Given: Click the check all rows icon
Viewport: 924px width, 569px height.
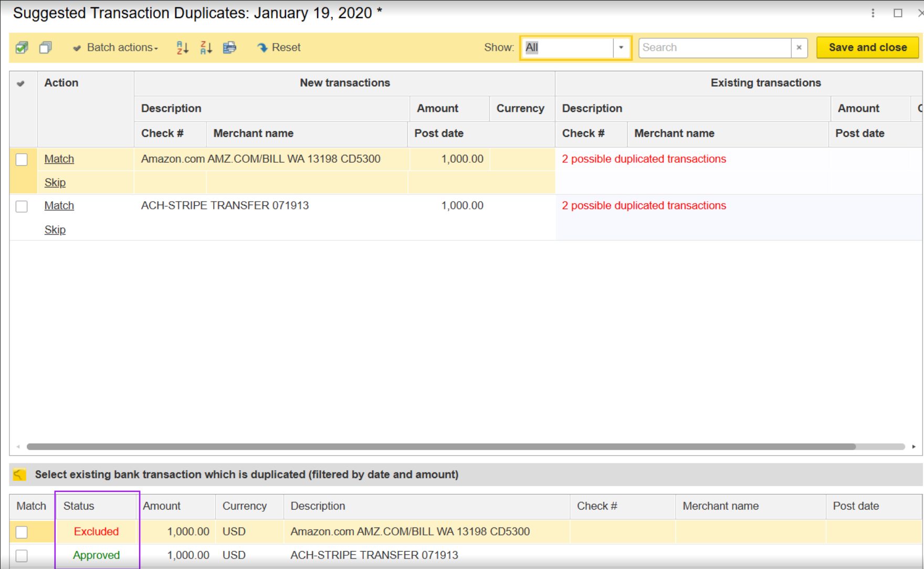Looking at the screenshot, I should (22, 48).
